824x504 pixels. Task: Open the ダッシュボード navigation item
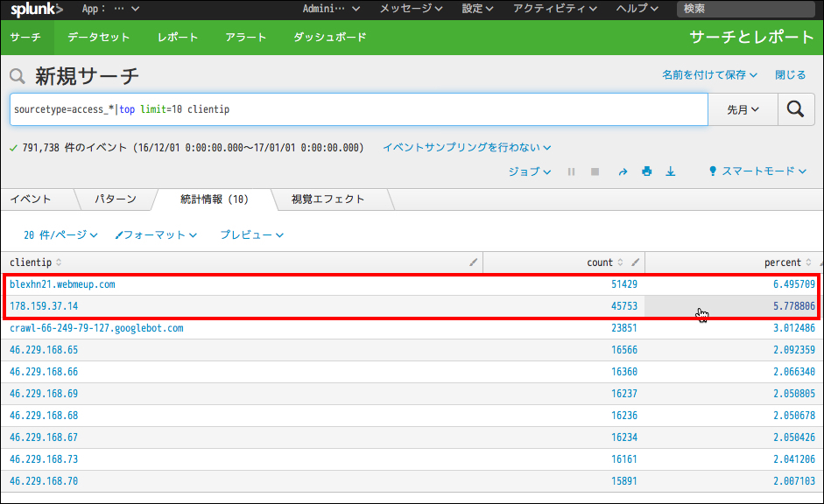pos(329,38)
